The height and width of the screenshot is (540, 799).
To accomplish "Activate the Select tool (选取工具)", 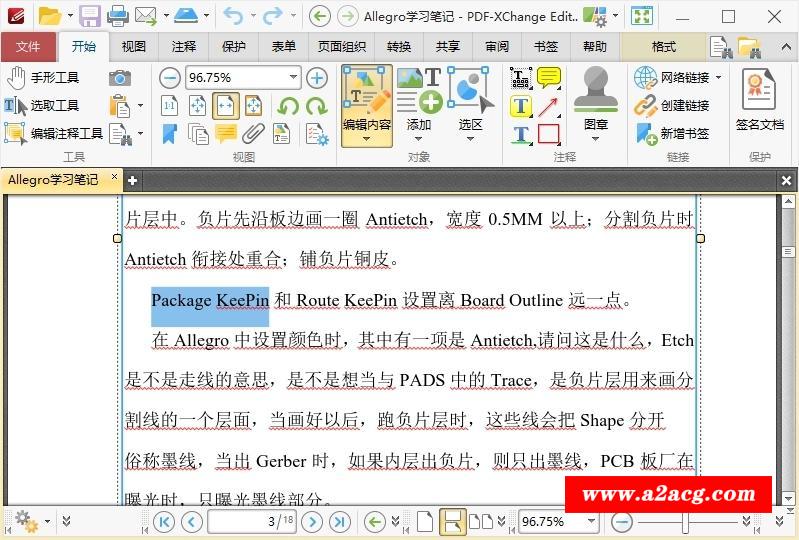I will point(42,106).
